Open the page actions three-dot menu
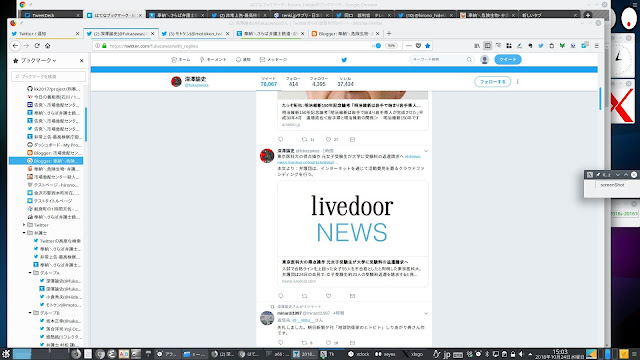Viewport: 640px width, 360px height. coord(409,46)
